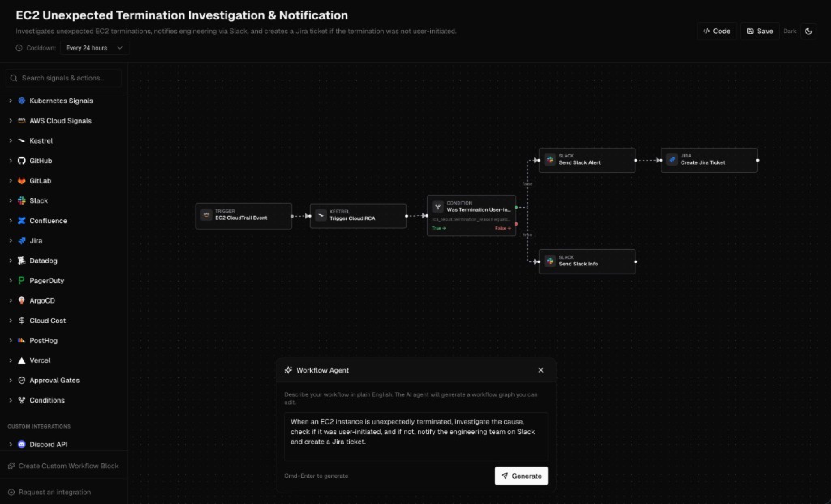Screen dimensions: 831x504
Task: Select Confluence in the sidebar list
Action: (x=48, y=221)
